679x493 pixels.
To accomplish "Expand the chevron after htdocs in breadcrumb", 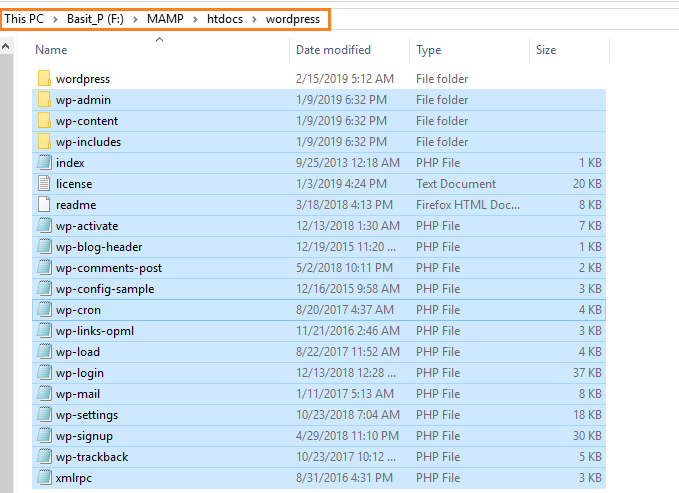I will (x=254, y=19).
